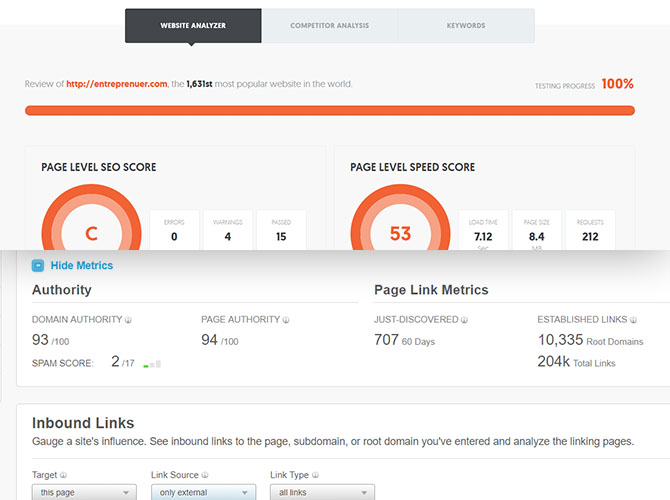Click the Page Level Speed Score heading
670x500 pixels.
(x=412, y=167)
